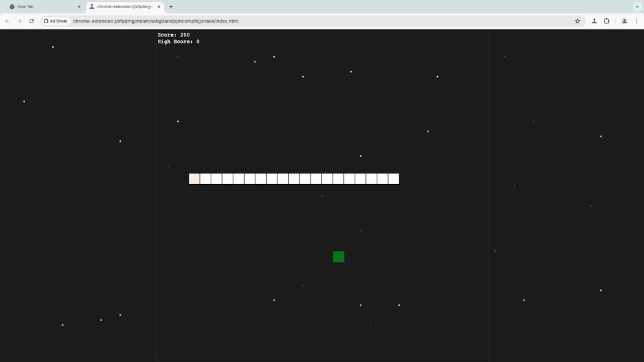
Task: Click the back navigation arrow
Action: (7, 21)
